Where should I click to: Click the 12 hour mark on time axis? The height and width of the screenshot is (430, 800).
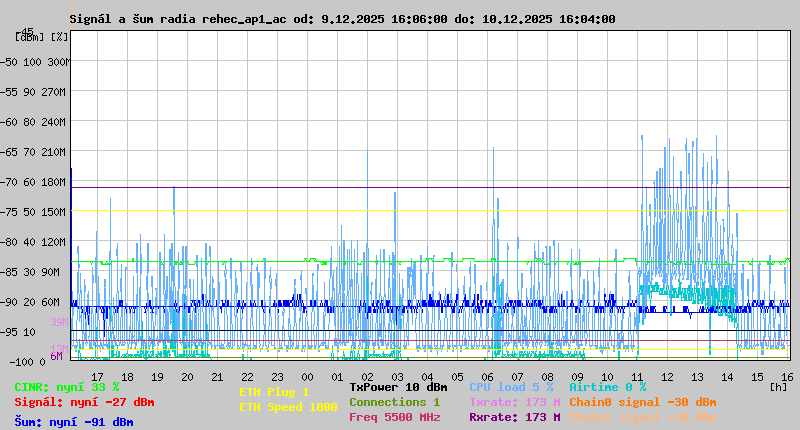pyautogui.click(x=667, y=377)
